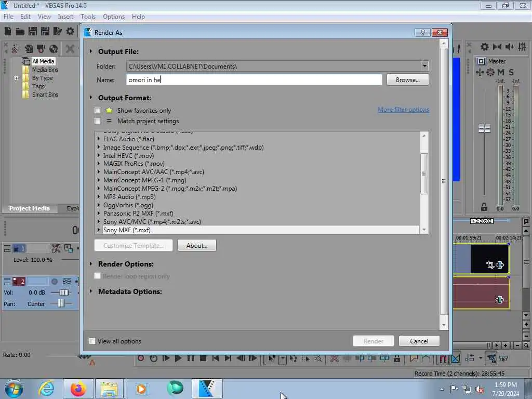Click the first Save floppy icon
This screenshot has height=399, width=532.
(x=33, y=32)
